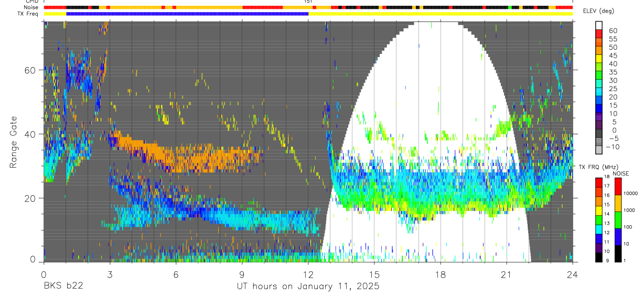This screenshot has width=644, height=297.
Task: Click the red 10000 NOISE swatch
Action: (618, 186)
